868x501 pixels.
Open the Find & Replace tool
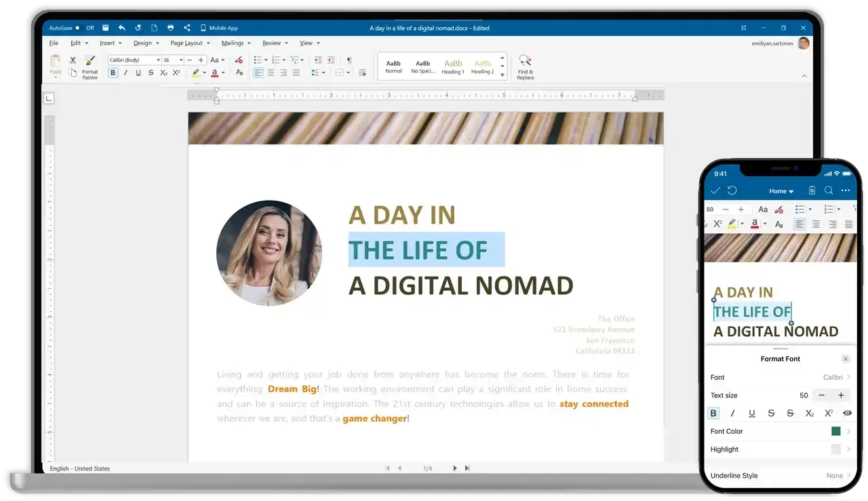coord(525,66)
